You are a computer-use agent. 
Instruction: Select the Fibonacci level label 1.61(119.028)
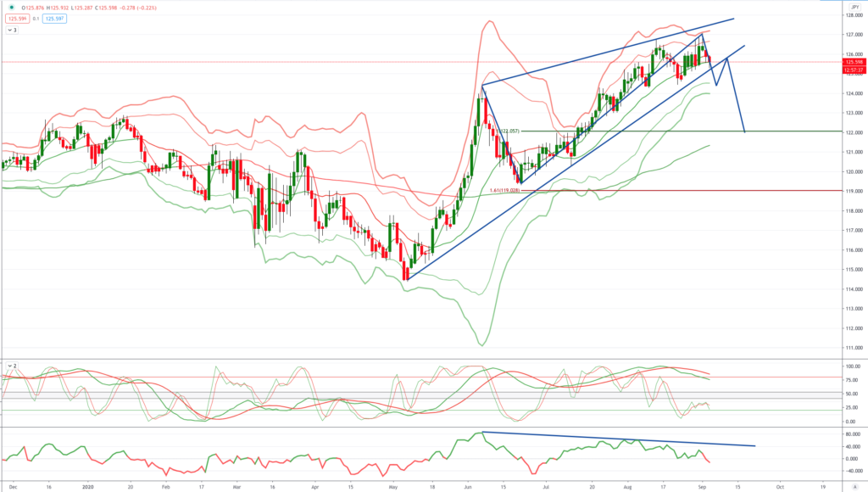pos(505,190)
